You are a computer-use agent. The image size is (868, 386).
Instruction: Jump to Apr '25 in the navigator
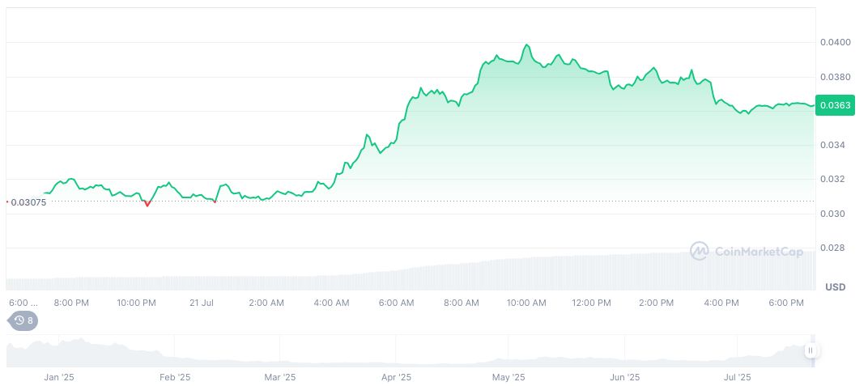(396, 377)
